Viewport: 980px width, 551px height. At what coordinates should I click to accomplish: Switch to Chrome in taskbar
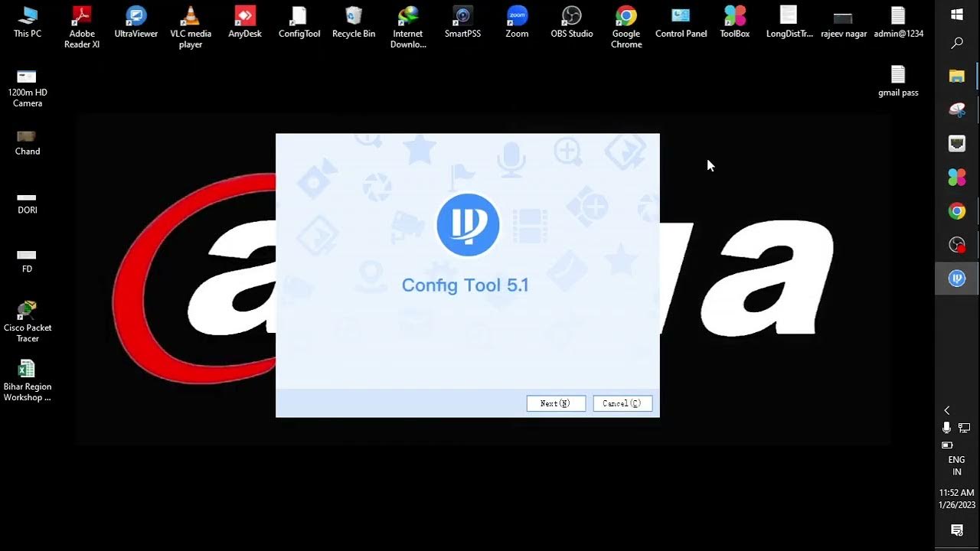(x=957, y=211)
